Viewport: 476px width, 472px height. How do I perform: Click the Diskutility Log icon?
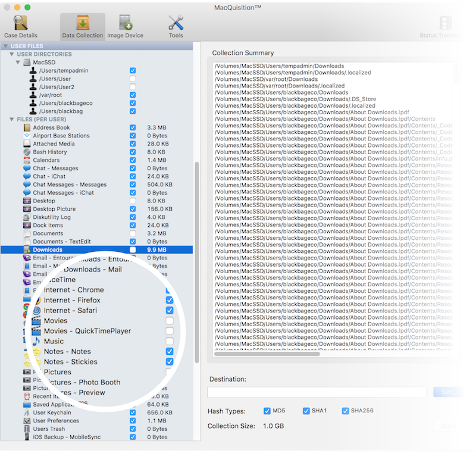(x=27, y=217)
